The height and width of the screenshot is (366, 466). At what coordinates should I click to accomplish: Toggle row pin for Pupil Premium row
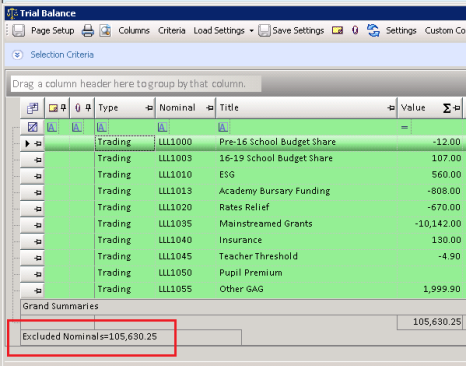click(x=38, y=274)
